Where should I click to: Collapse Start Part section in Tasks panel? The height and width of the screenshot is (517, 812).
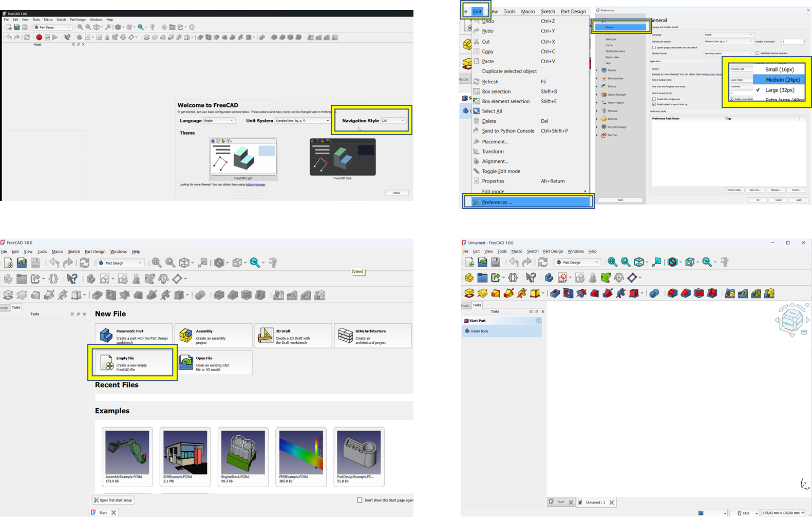point(539,321)
